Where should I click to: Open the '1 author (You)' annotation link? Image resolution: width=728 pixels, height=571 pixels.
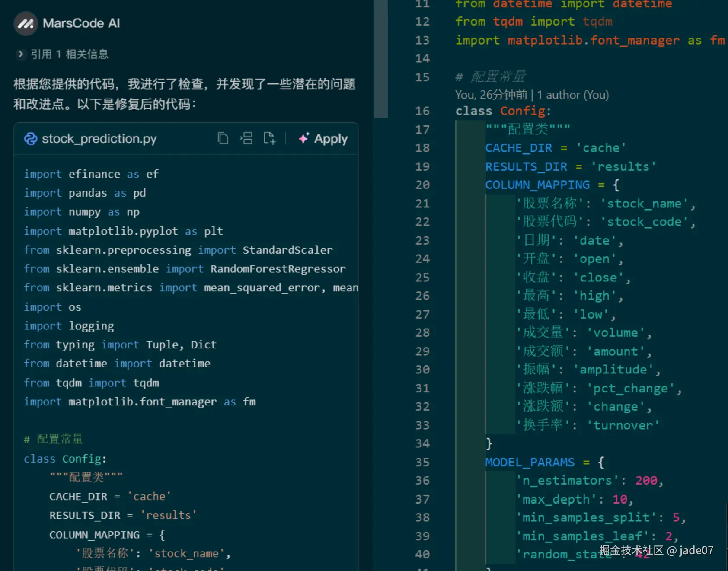(573, 95)
